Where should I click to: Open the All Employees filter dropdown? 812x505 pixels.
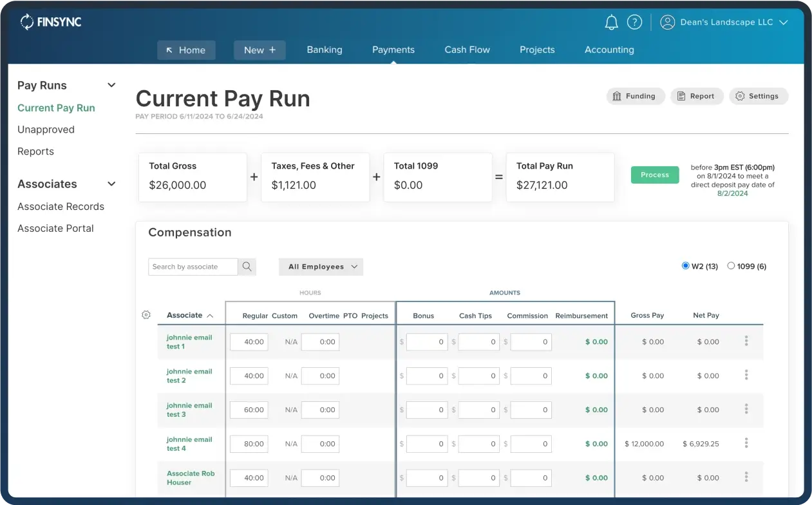point(321,267)
